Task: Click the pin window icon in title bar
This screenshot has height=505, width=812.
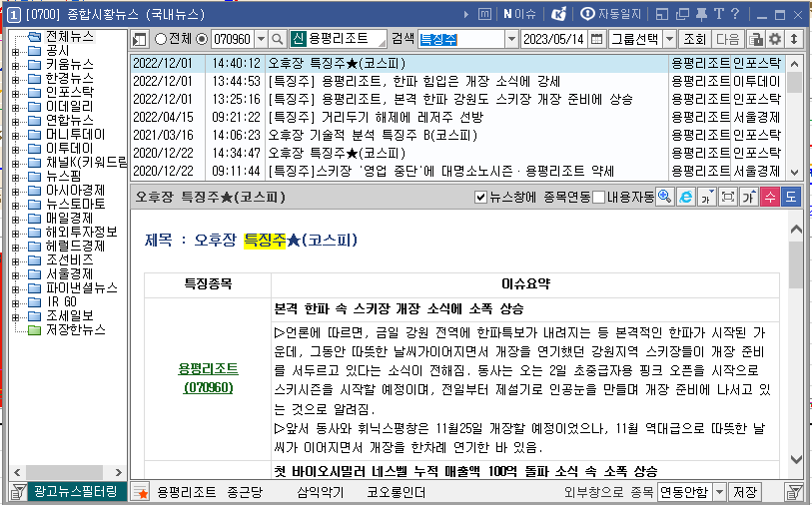Action: 702,14
